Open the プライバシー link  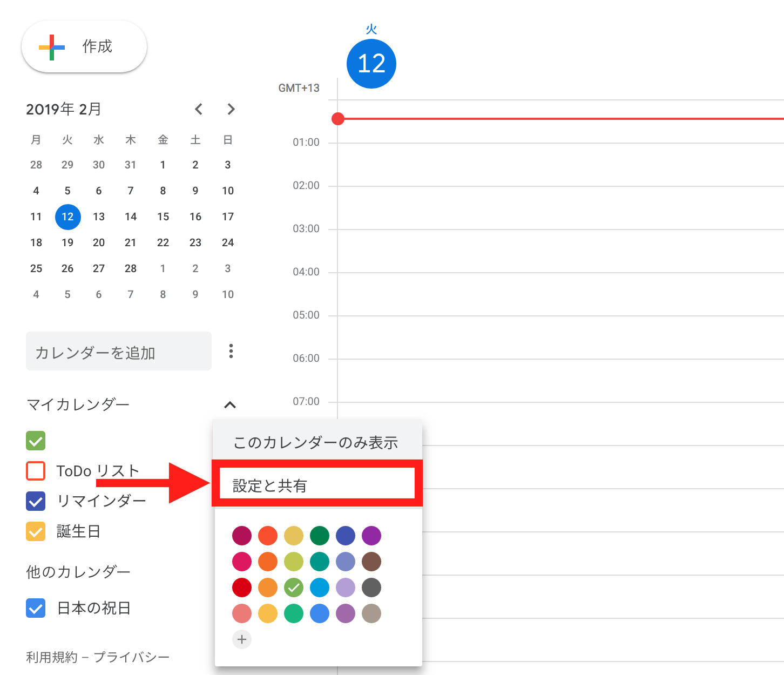[x=134, y=657]
